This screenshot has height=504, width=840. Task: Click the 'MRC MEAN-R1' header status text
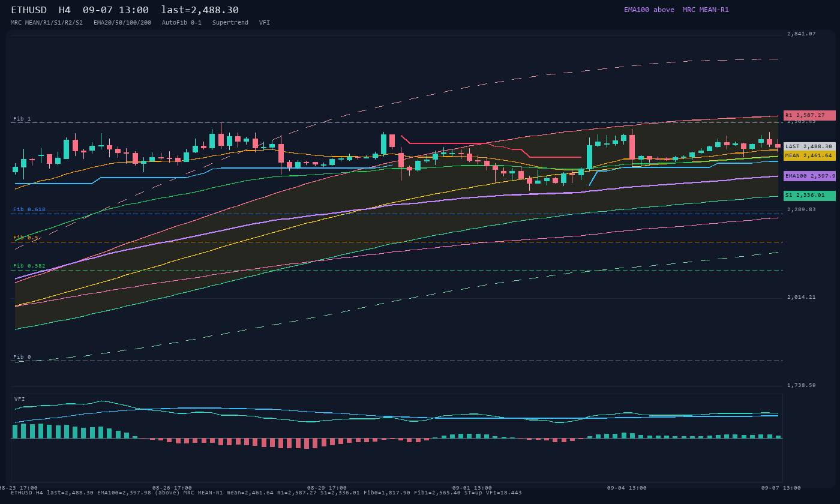(706, 10)
